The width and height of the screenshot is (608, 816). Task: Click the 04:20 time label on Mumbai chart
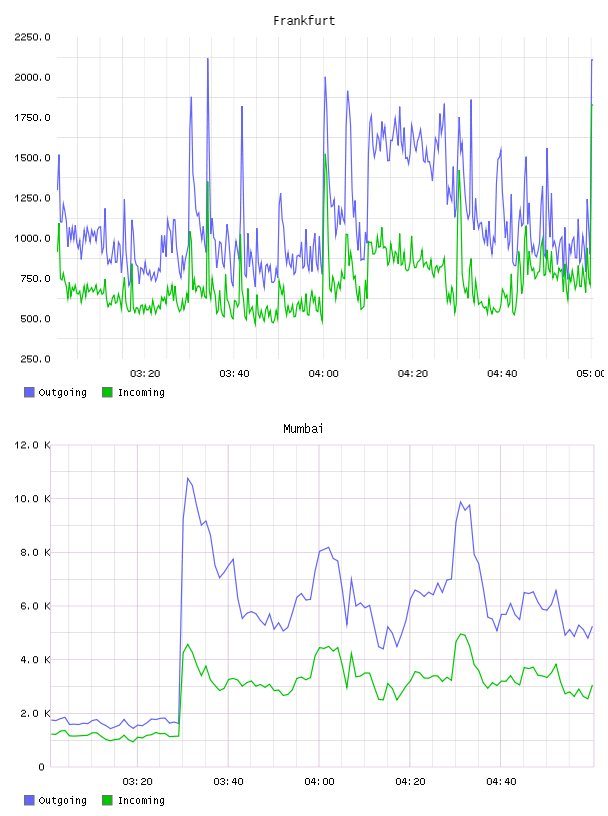tap(410, 782)
